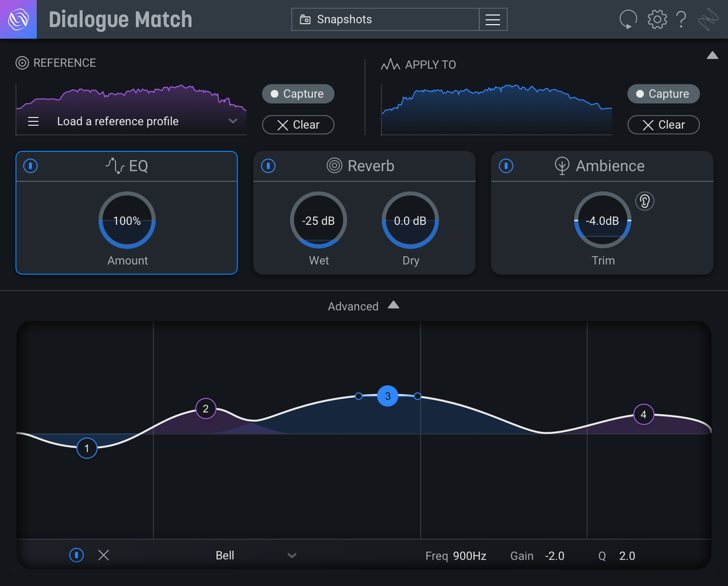Click the undo history icon
728x586 pixels.
click(x=628, y=19)
